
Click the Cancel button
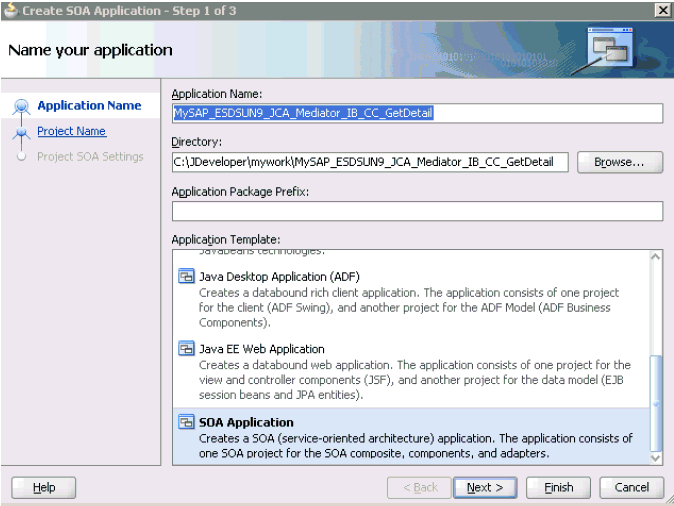631,488
